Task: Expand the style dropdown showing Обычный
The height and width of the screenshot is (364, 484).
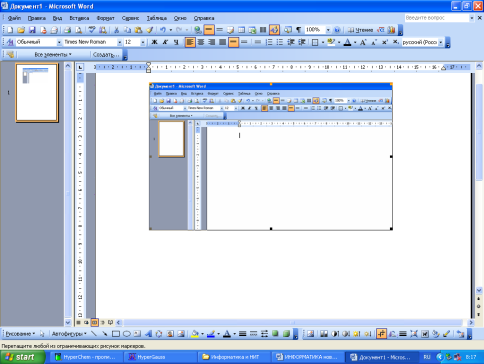Action: click(x=59, y=42)
